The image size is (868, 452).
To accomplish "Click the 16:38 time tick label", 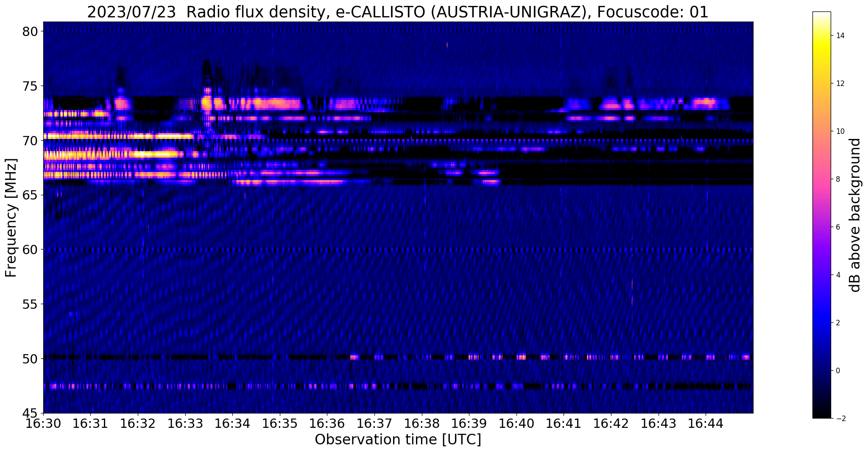I will (422, 424).
